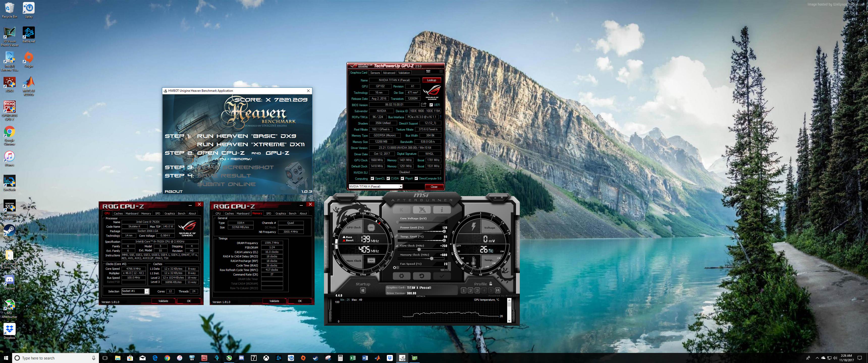This screenshot has width=868, height=363.
Task: Click the Type here to search box
Action: point(56,358)
